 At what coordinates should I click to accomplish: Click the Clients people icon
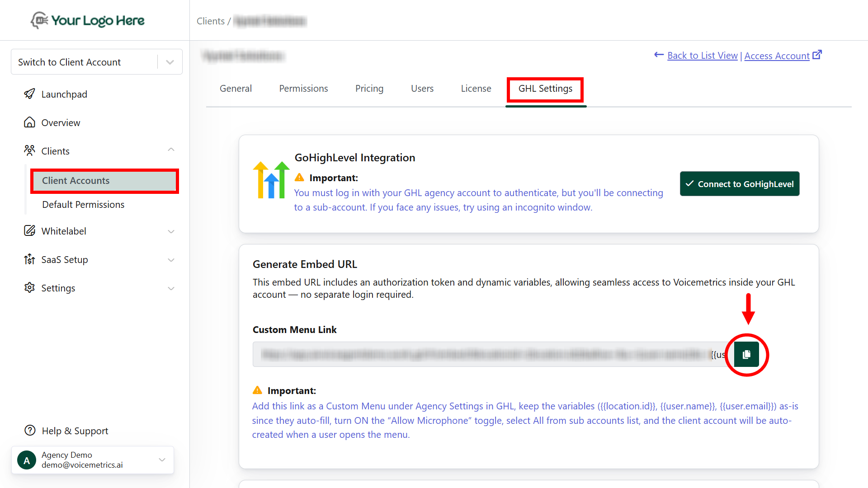tap(29, 150)
